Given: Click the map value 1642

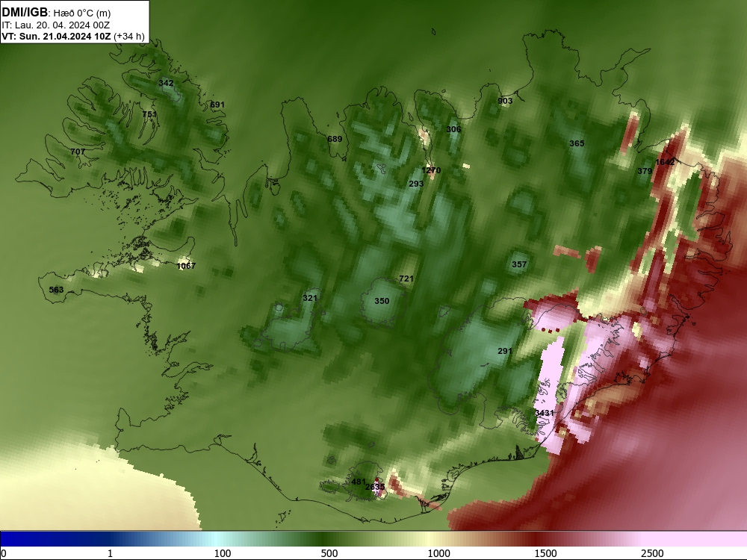Looking at the screenshot, I should pyautogui.click(x=665, y=162).
